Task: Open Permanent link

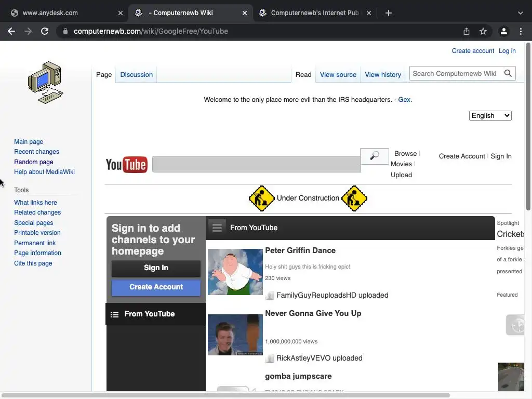Action: pos(35,243)
